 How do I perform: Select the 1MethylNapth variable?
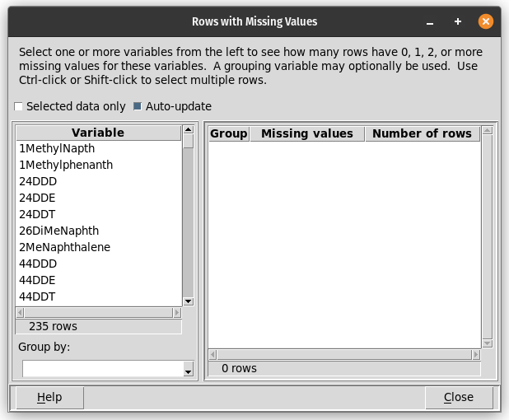point(98,148)
